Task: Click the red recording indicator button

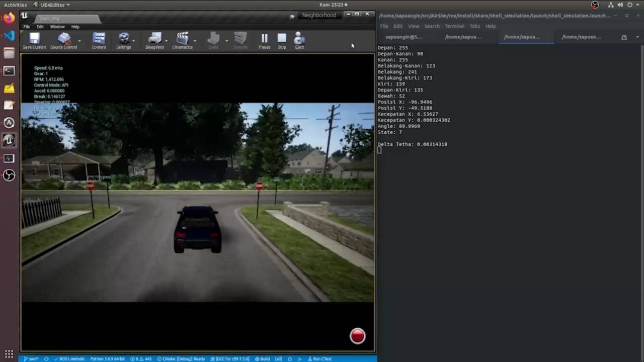Action: pyautogui.click(x=357, y=336)
